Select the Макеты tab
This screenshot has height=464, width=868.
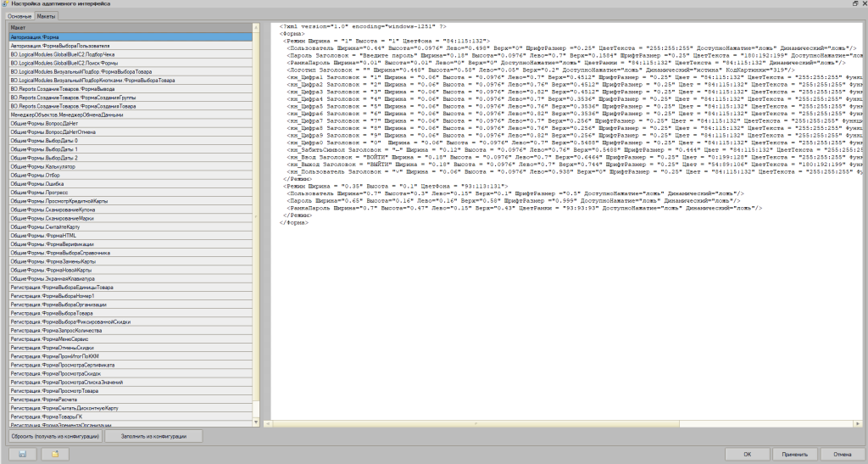coord(47,17)
